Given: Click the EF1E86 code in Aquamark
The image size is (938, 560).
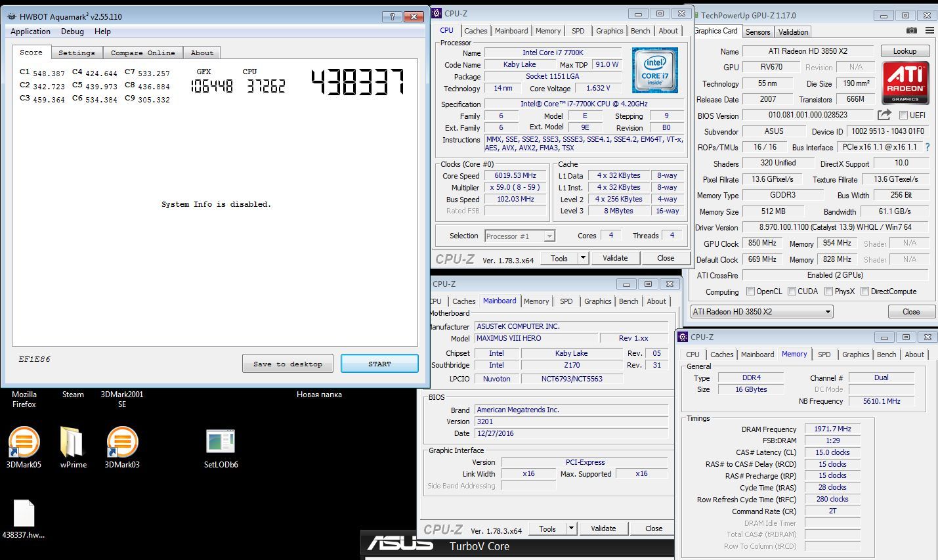Looking at the screenshot, I should (35, 359).
